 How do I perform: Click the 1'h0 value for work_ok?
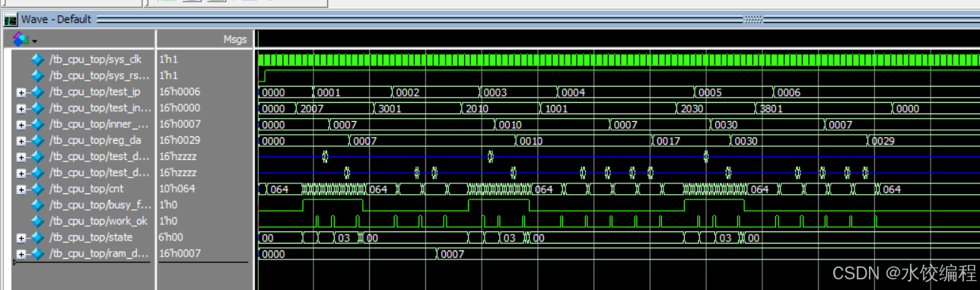point(168,221)
